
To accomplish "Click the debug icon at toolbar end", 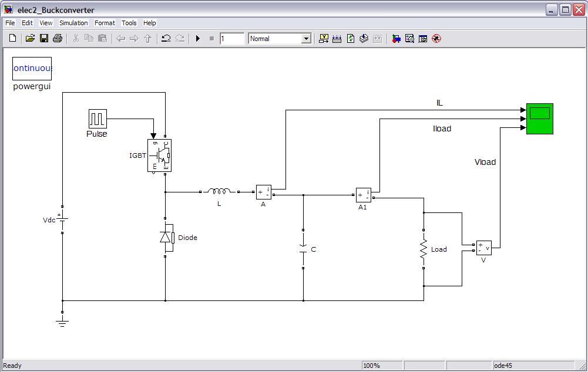I will pos(436,39).
